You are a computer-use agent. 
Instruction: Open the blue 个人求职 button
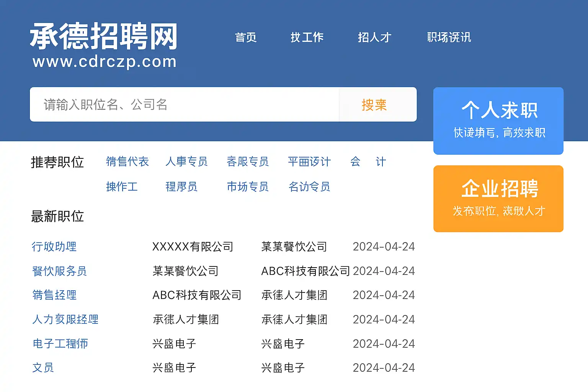point(498,121)
